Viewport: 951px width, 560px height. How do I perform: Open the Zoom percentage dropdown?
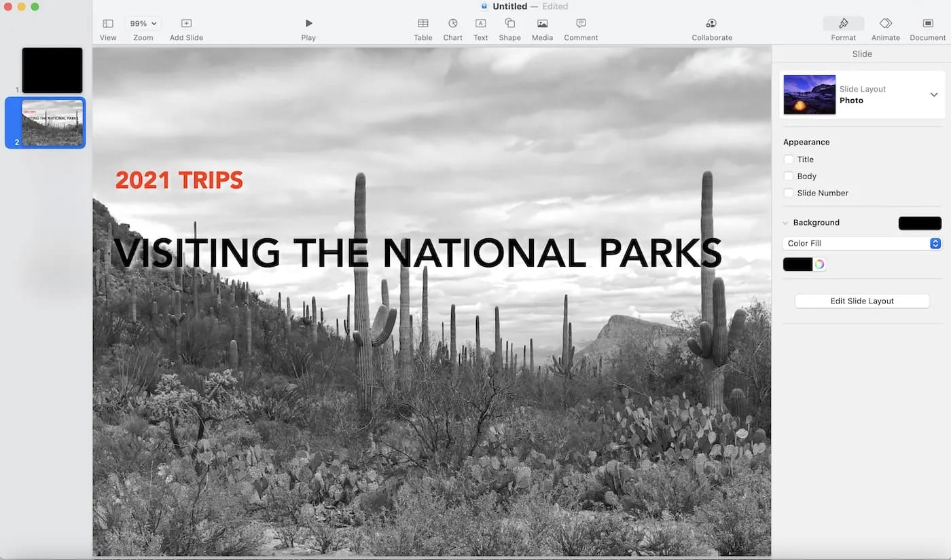pyautogui.click(x=143, y=22)
